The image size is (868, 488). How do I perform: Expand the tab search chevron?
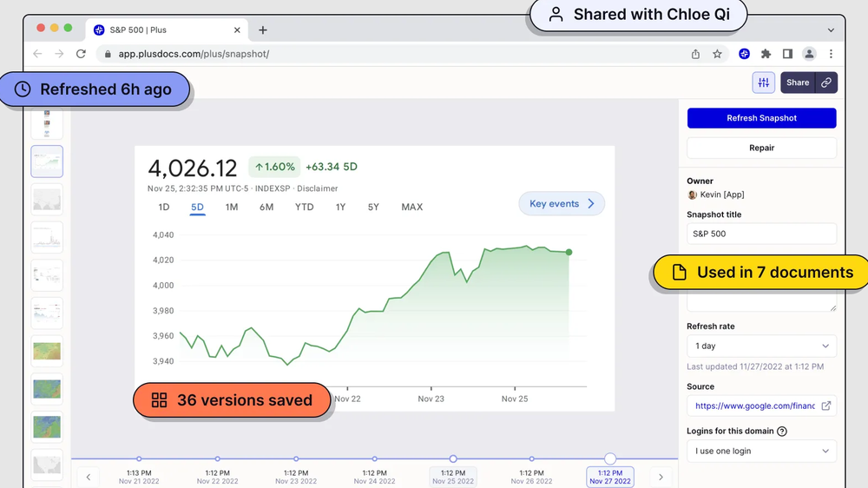831,30
